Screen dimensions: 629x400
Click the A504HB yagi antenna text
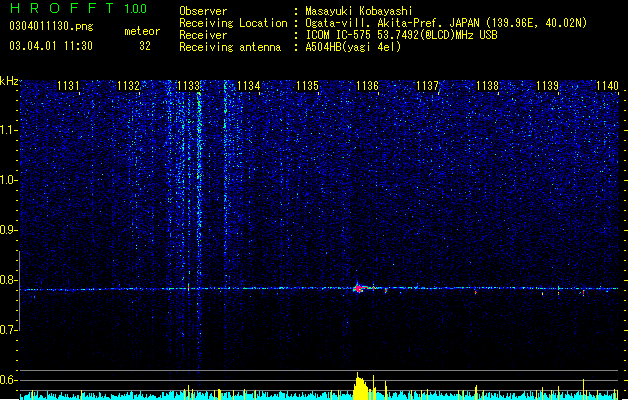point(353,47)
